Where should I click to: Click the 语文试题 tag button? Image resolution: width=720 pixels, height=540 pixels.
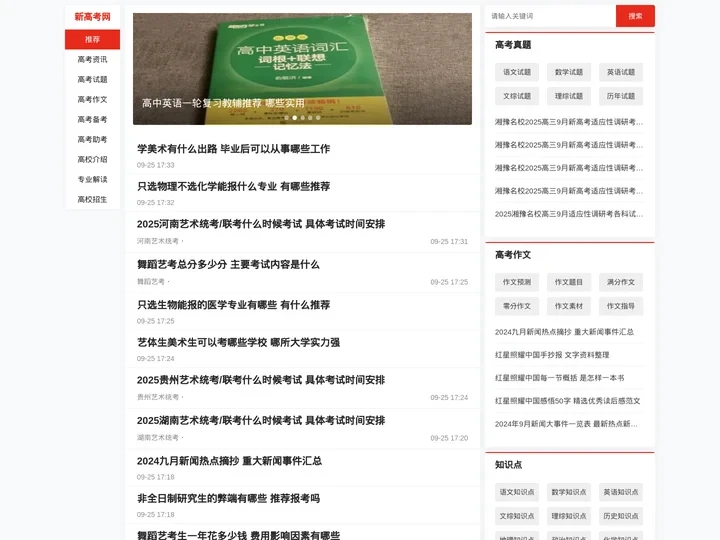click(517, 72)
